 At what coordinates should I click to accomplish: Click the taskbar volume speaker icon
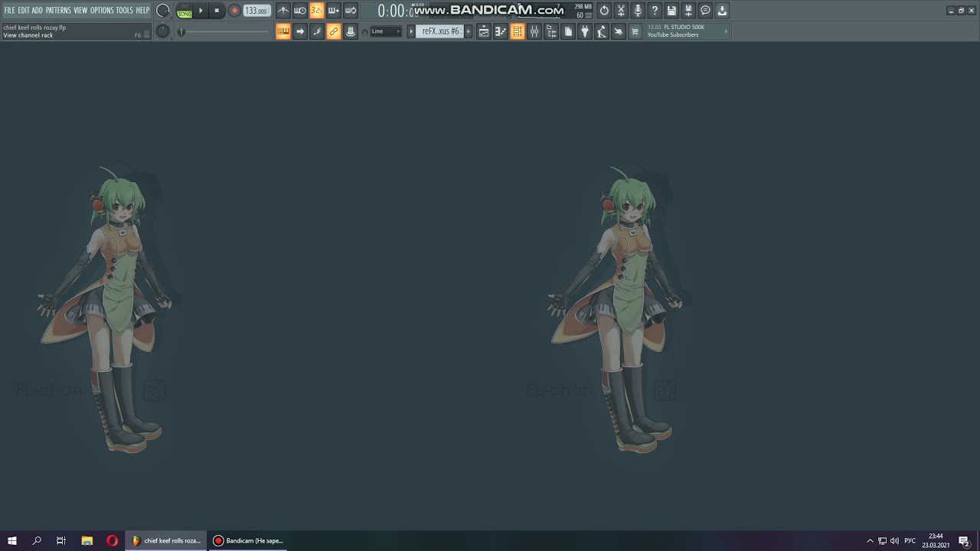[894, 541]
